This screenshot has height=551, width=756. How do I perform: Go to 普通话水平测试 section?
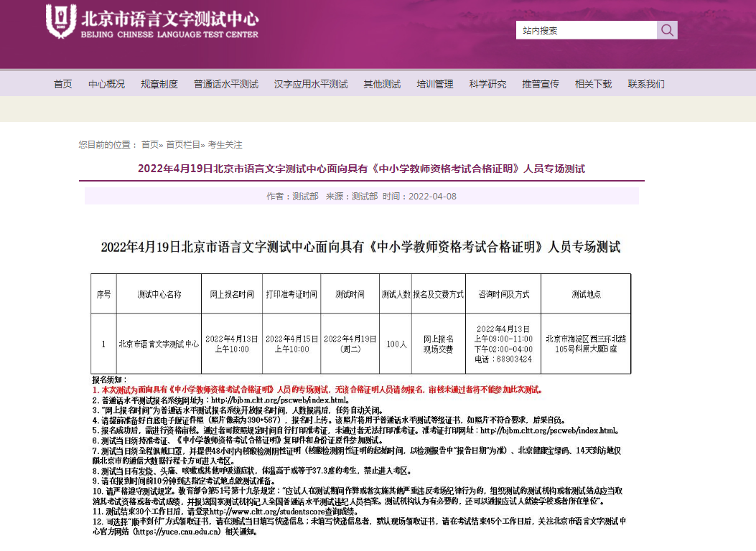(225, 84)
